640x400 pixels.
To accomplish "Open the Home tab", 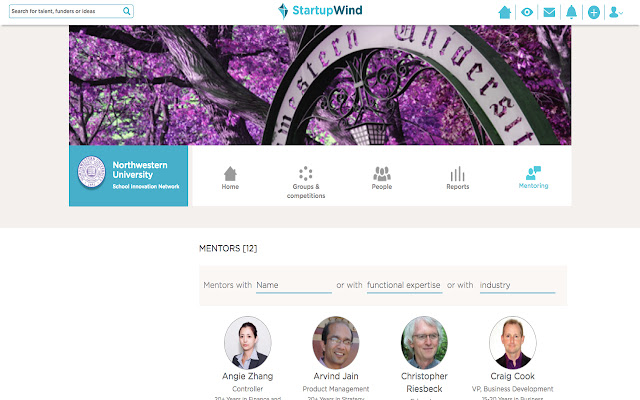I will (230, 177).
